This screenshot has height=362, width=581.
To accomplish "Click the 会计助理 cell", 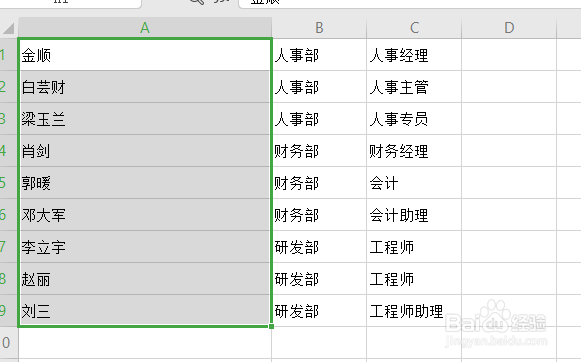I will (414, 215).
